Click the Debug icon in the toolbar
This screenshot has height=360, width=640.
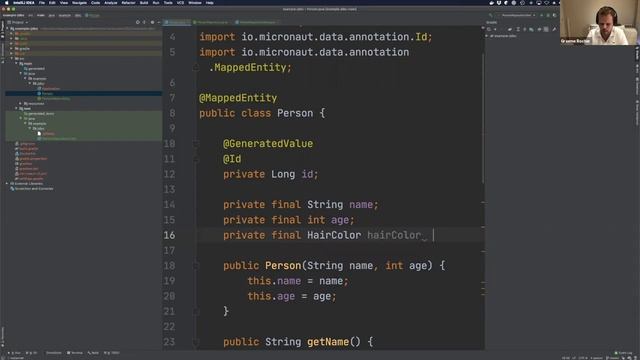[548, 15]
